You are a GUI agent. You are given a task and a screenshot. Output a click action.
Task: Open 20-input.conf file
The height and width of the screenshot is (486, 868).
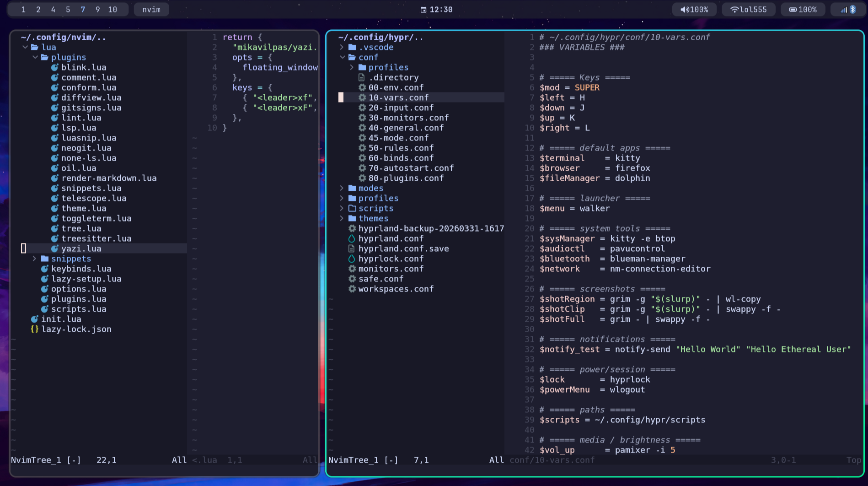pos(401,108)
